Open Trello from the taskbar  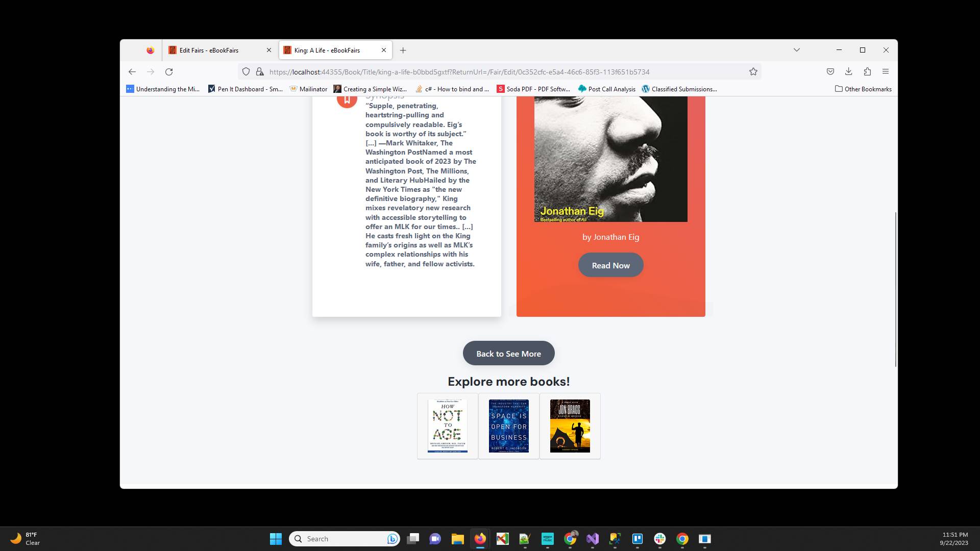pyautogui.click(x=638, y=539)
